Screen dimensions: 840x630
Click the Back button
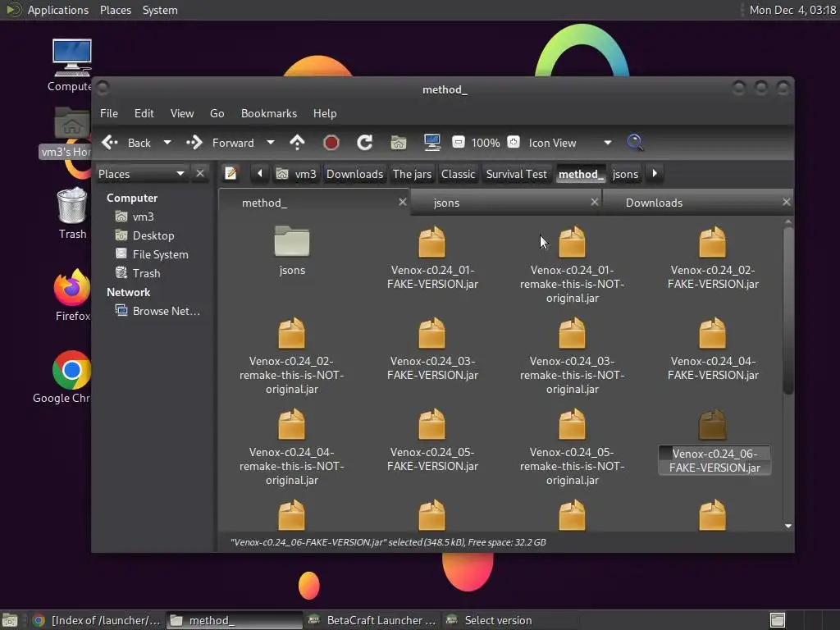127,143
